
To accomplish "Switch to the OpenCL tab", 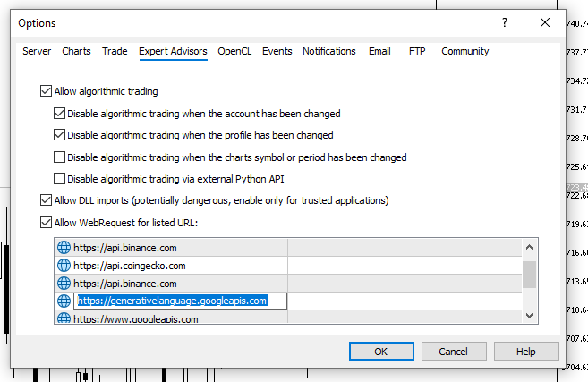I will coord(234,51).
